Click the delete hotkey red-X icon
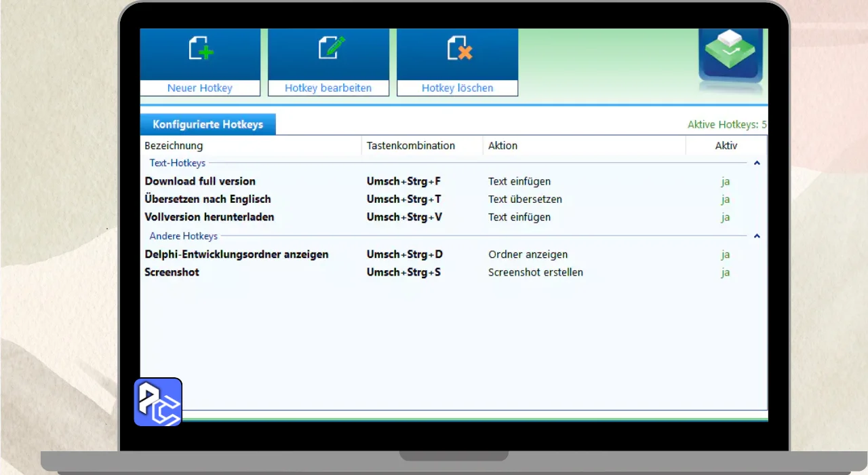This screenshot has height=475, width=868. (459, 49)
